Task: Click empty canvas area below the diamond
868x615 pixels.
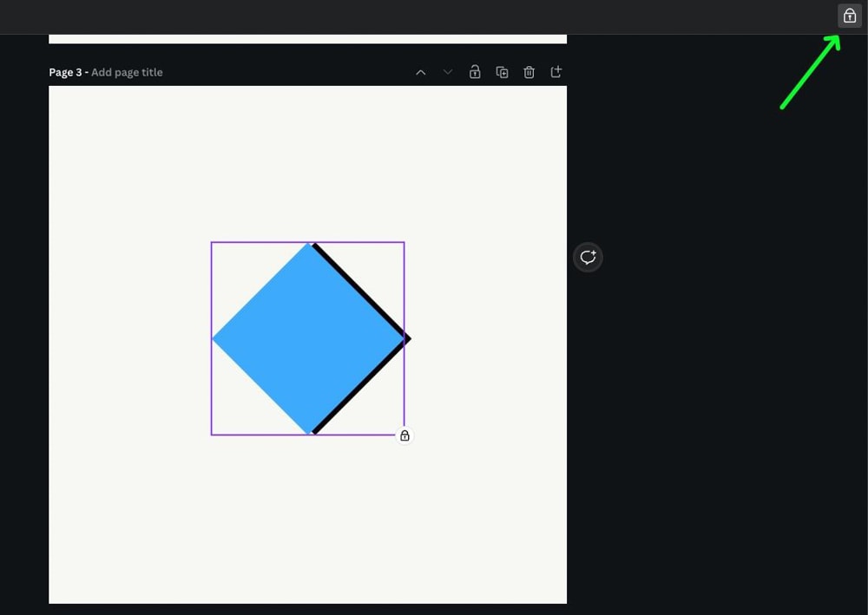Action: [x=307, y=520]
